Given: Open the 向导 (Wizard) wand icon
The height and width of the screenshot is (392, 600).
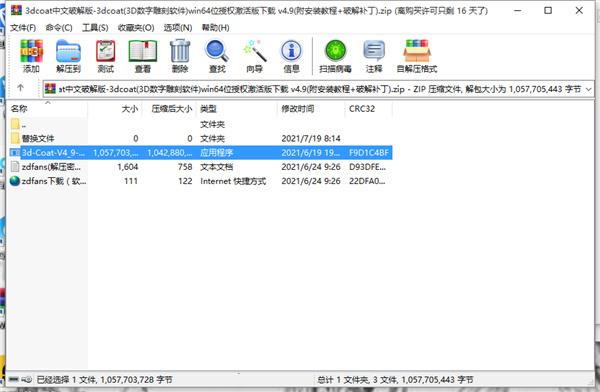Looking at the screenshot, I should (254, 51).
